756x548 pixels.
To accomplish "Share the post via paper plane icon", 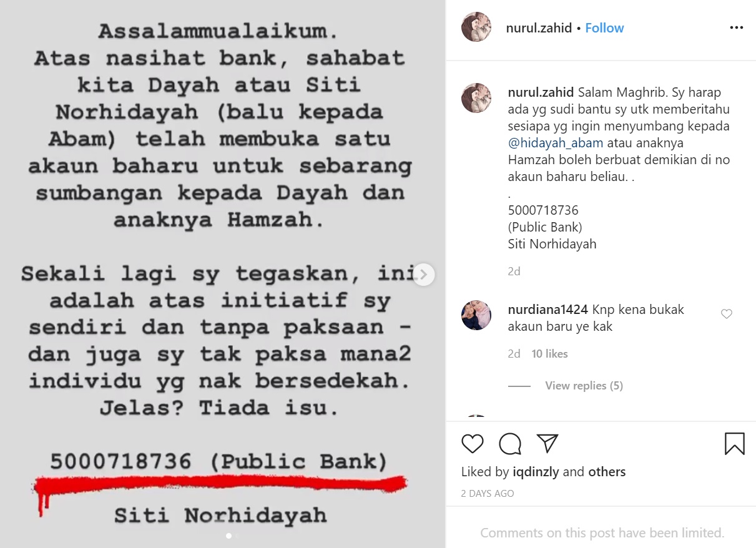I will 547,443.
